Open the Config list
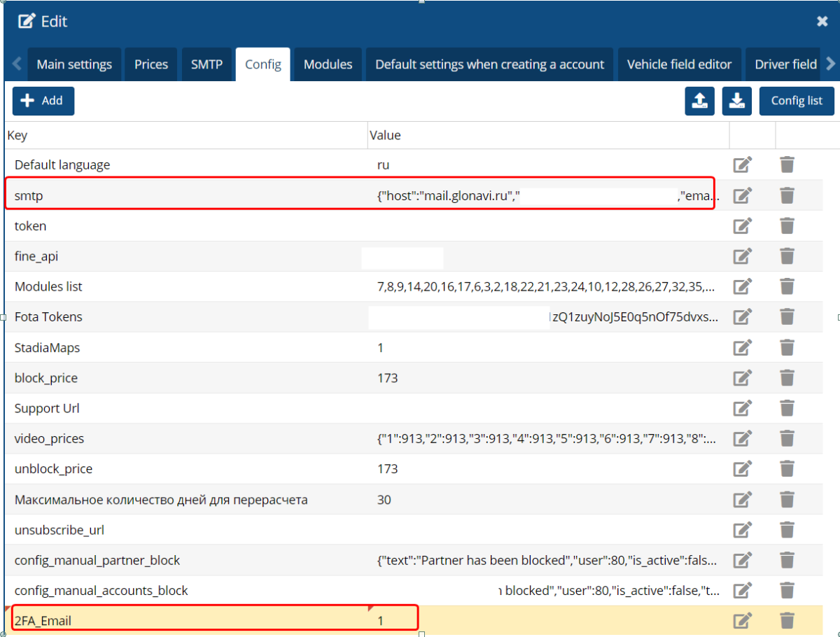This screenshot has width=840, height=637. click(797, 101)
